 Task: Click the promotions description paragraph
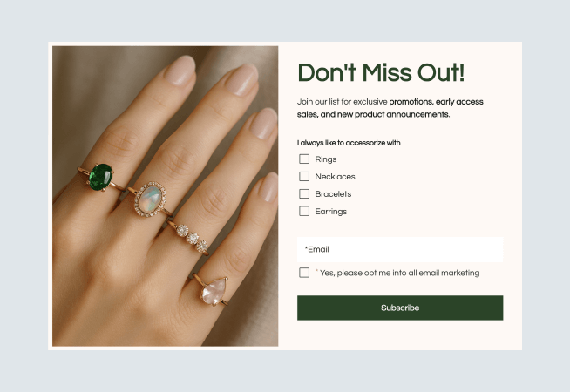pyautogui.click(x=390, y=108)
